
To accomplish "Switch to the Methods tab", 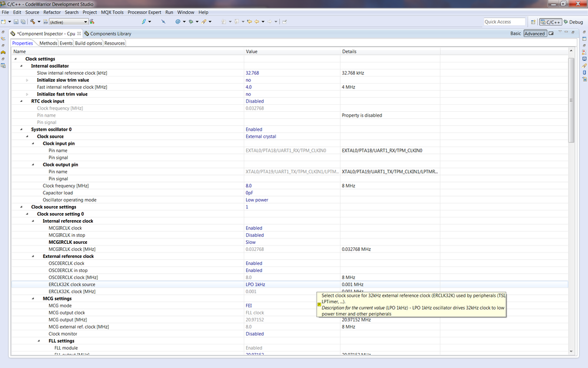I will (48, 43).
